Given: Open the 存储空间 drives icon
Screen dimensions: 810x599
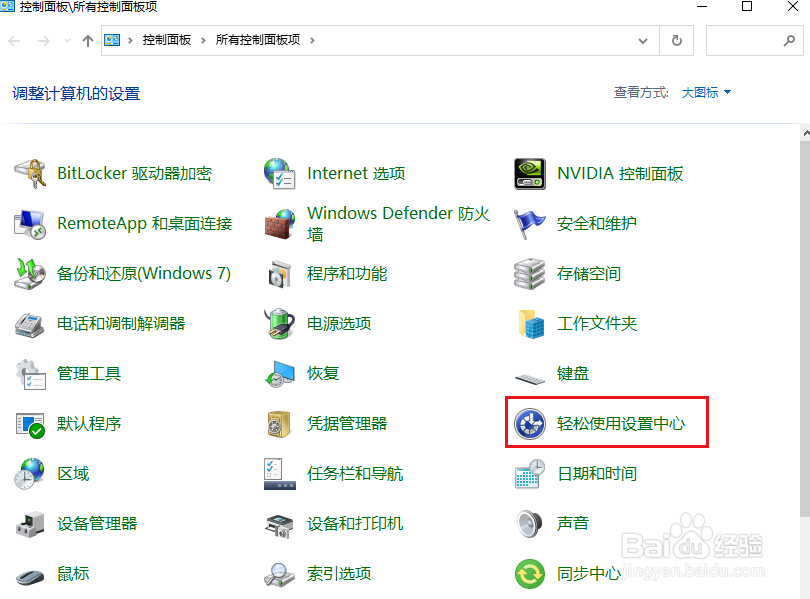Looking at the screenshot, I should coord(530,274).
